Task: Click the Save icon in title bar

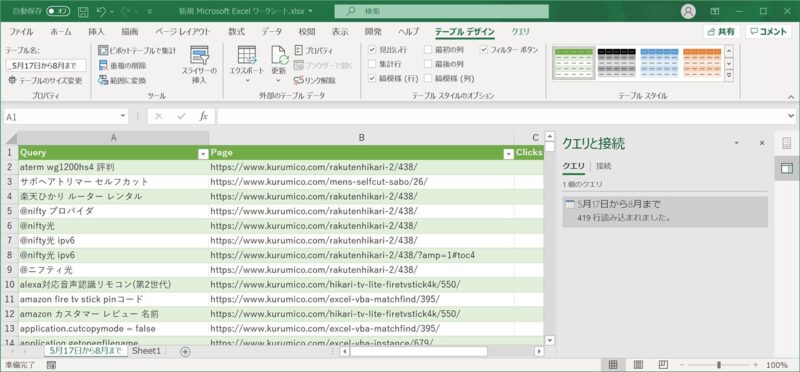Action: 83,11
